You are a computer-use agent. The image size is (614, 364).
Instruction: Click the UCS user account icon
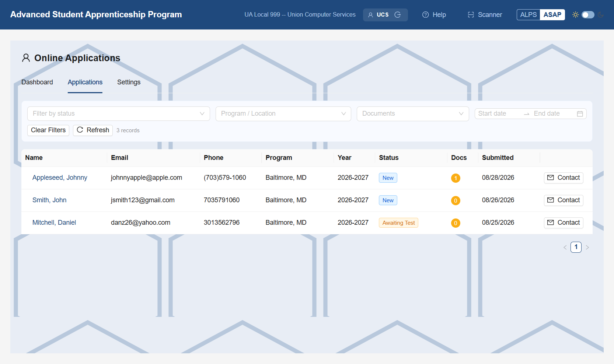pyautogui.click(x=370, y=15)
